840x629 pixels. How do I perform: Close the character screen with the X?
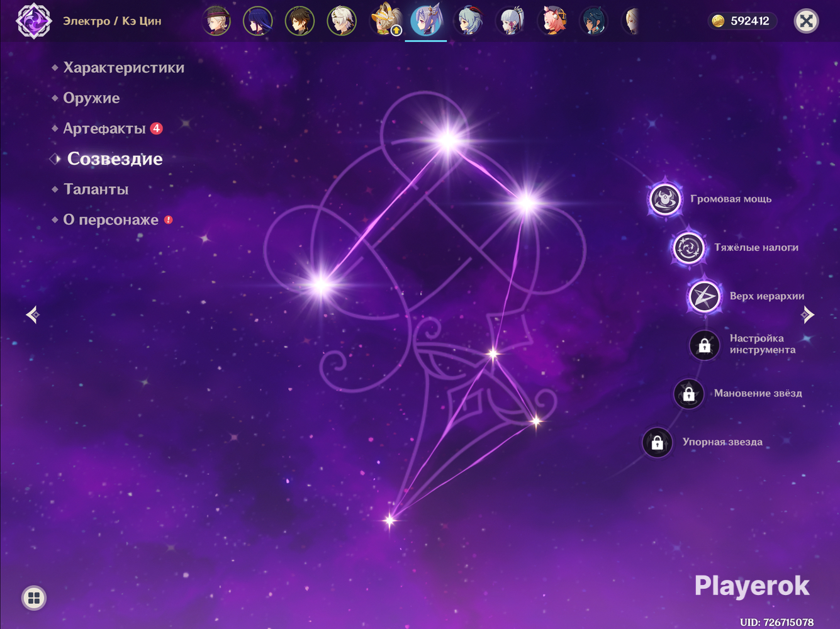[x=806, y=21]
